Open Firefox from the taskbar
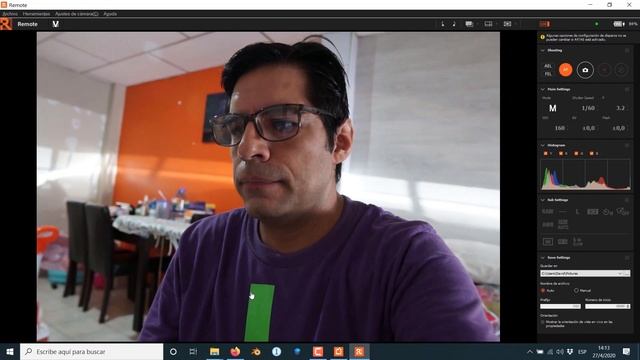Screen dimensions: 640x360 pos(235,351)
